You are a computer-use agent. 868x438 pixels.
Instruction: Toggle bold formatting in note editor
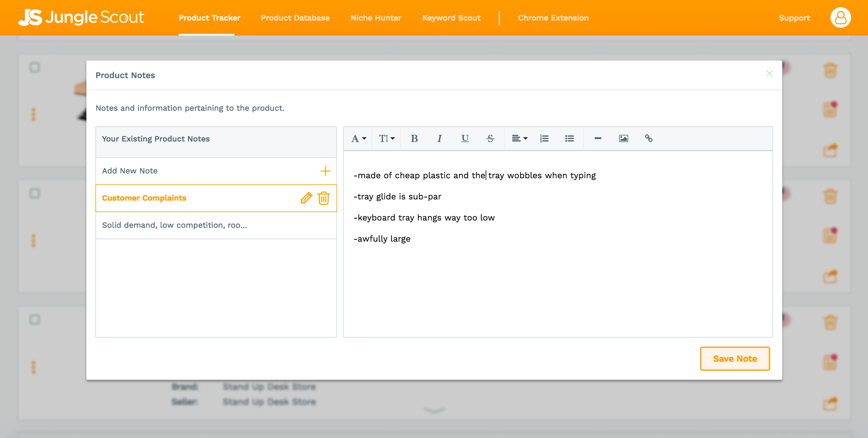(x=414, y=138)
